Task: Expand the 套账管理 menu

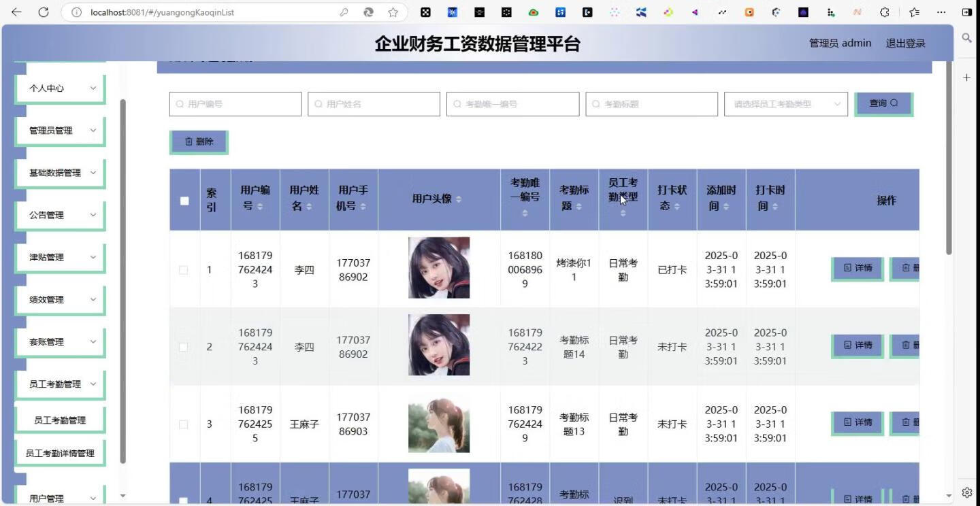Action: (60, 341)
